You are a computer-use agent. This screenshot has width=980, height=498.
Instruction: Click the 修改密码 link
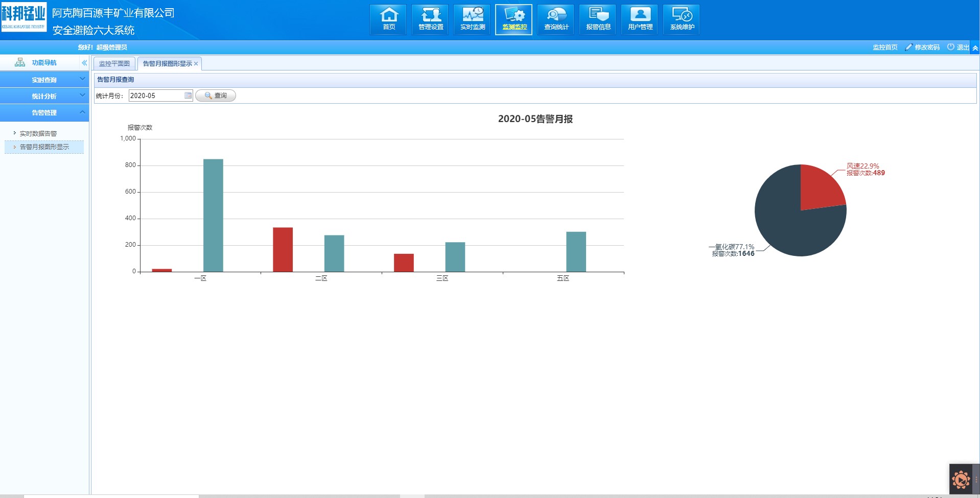pos(926,48)
